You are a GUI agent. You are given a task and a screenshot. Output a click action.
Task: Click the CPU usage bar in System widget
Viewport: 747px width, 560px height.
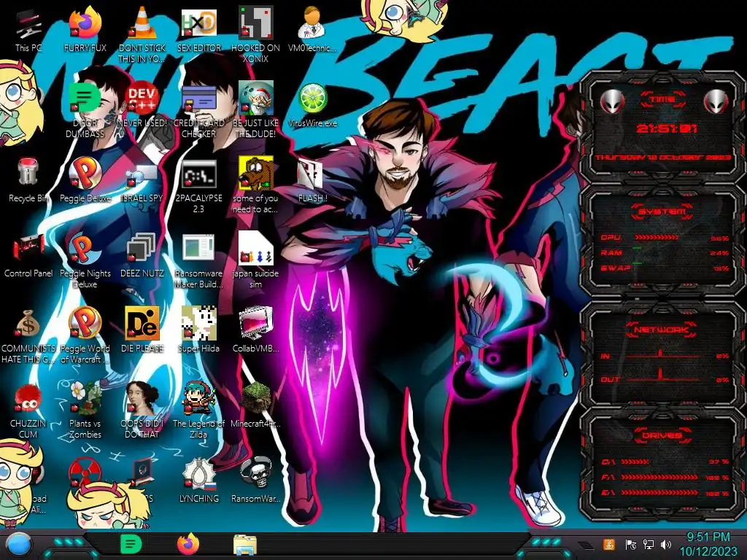pyautogui.click(x=657, y=237)
